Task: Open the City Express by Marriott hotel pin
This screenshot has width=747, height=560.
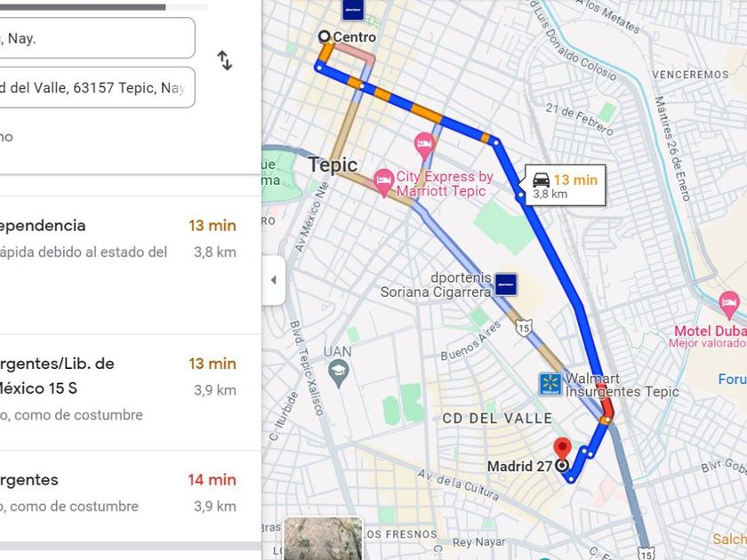Action: 384,183
